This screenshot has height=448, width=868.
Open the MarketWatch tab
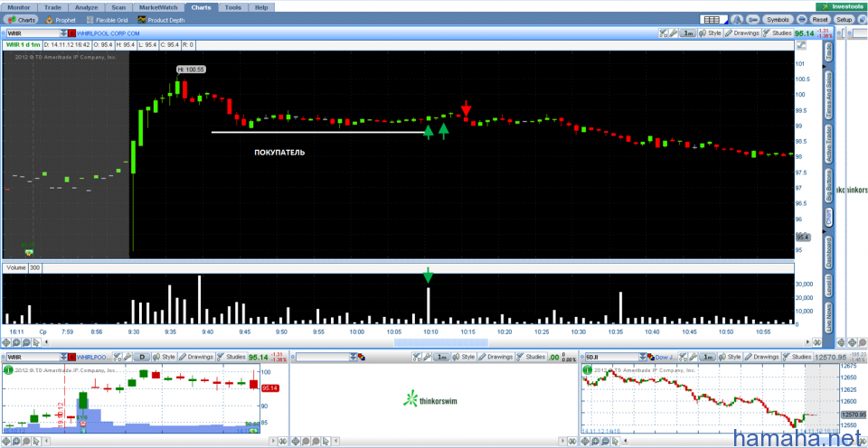pos(158,7)
